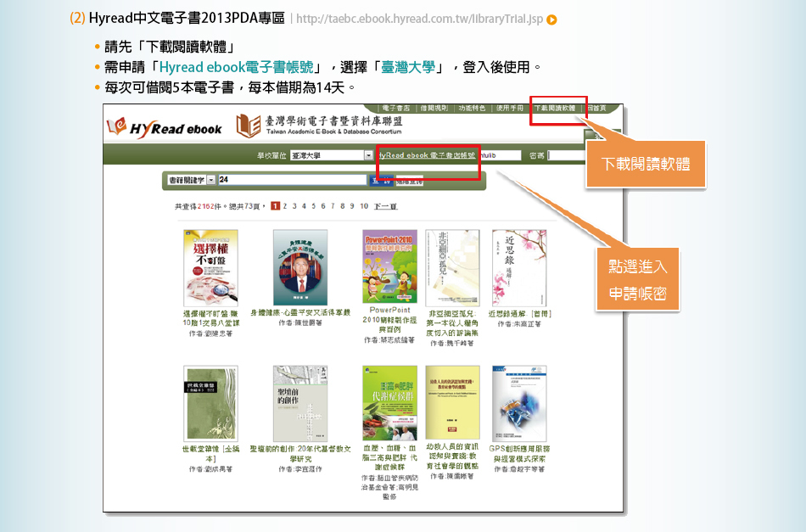
Task: Open the 近思錄 book cover
Action: tap(519, 268)
